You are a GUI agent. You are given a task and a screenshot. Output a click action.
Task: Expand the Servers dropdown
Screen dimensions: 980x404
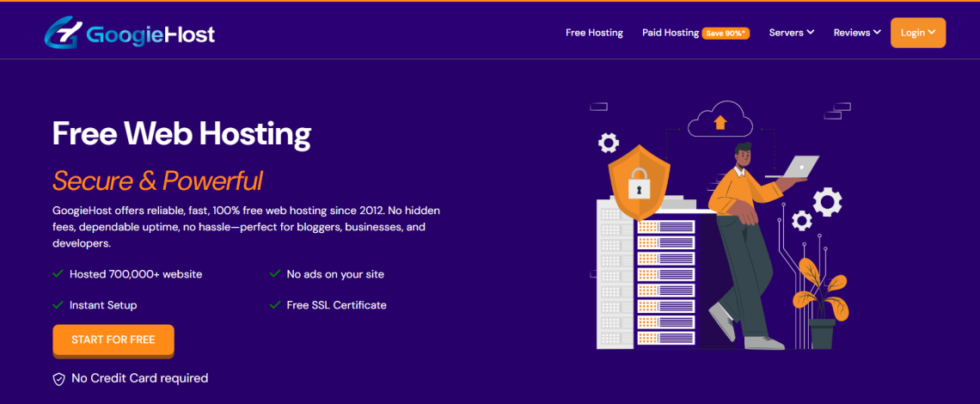[791, 33]
